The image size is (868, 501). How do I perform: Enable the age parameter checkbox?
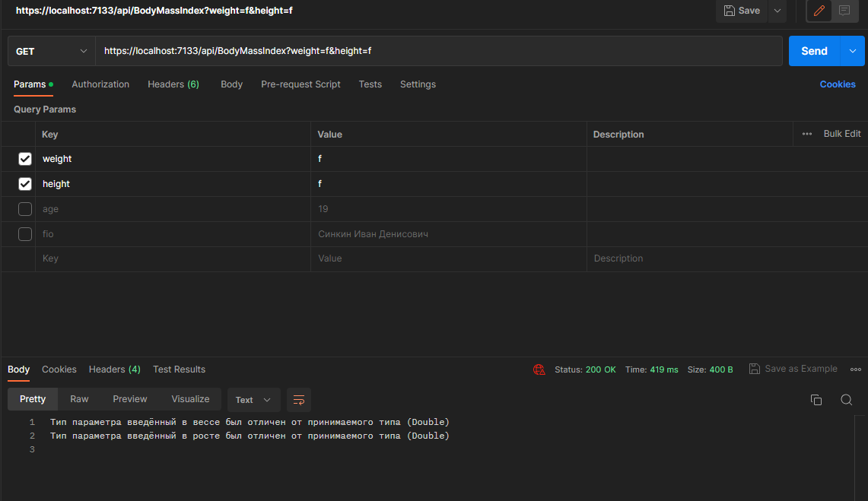[x=24, y=208]
